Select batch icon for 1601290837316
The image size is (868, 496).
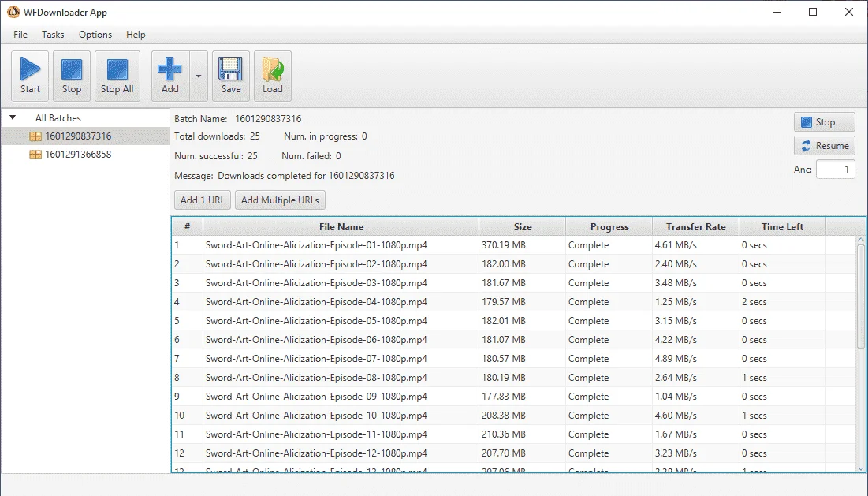click(x=35, y=136)
